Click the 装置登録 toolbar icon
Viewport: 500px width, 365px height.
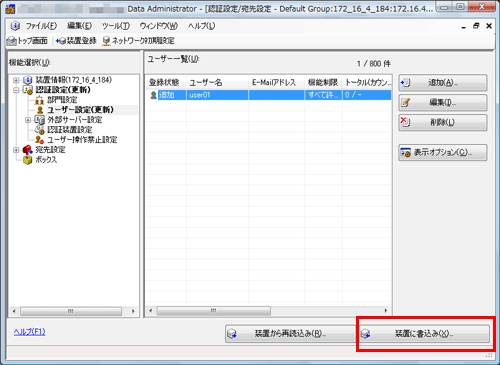click(61, 41)
